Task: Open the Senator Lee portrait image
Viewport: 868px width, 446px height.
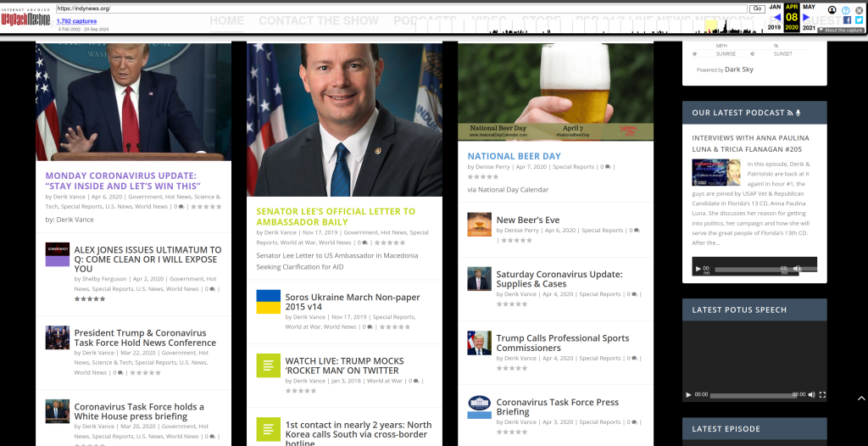Action: click(x=344, y=120)
